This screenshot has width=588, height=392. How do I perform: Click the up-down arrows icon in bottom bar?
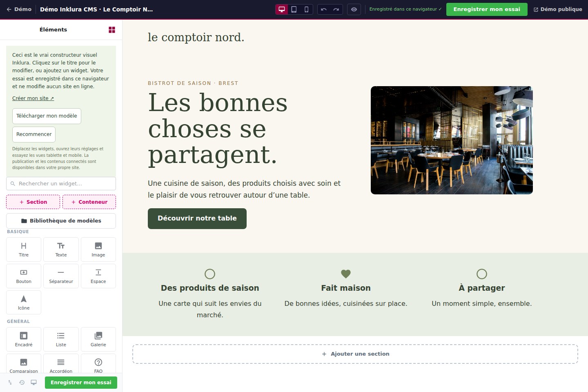tap(10, 383)
